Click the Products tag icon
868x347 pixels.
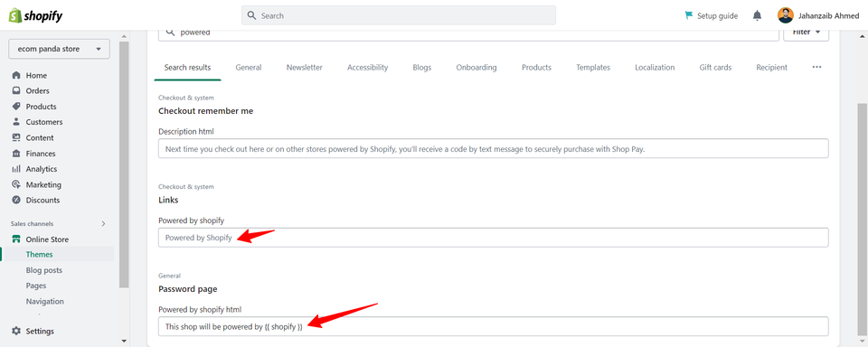pos(16,107)
